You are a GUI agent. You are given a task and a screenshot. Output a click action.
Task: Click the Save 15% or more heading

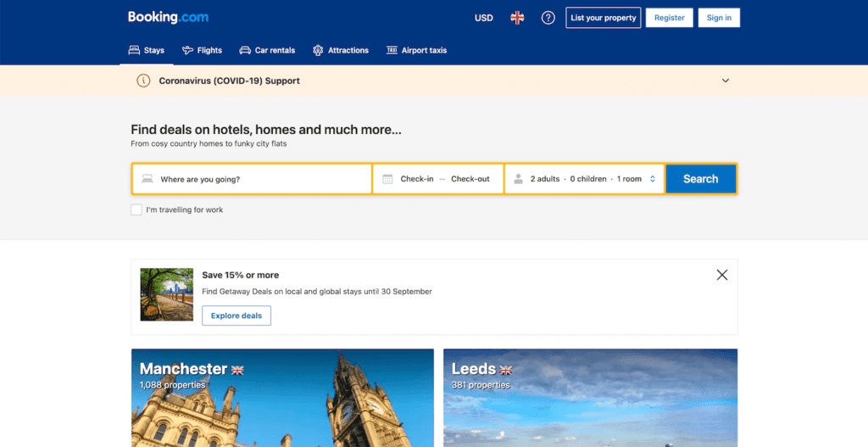pyautogui.click(x=240, y=275)
